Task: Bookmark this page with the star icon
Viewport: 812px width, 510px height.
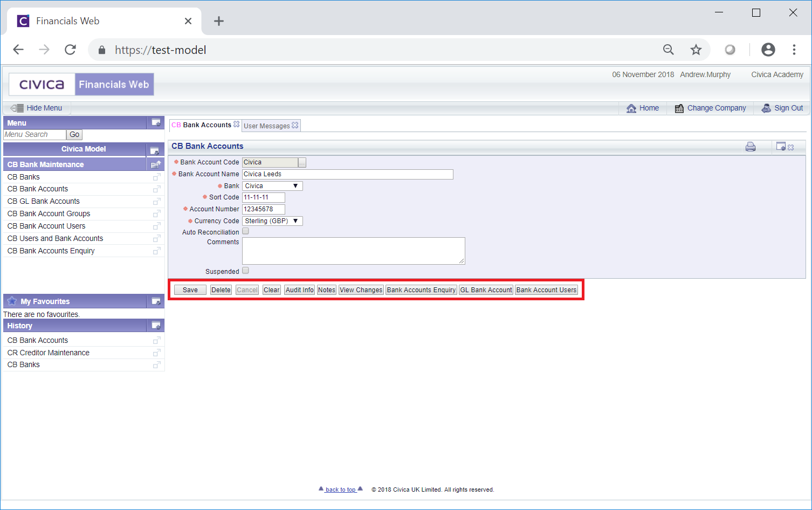Action: pyautogui.click(x=696, y=50)
